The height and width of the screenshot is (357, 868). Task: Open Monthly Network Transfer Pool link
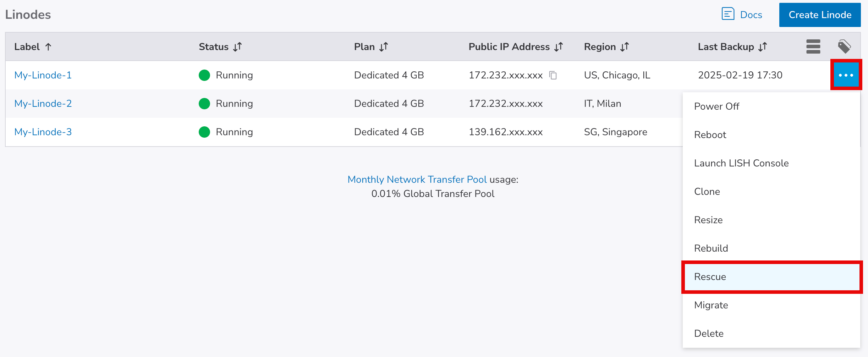417,180
